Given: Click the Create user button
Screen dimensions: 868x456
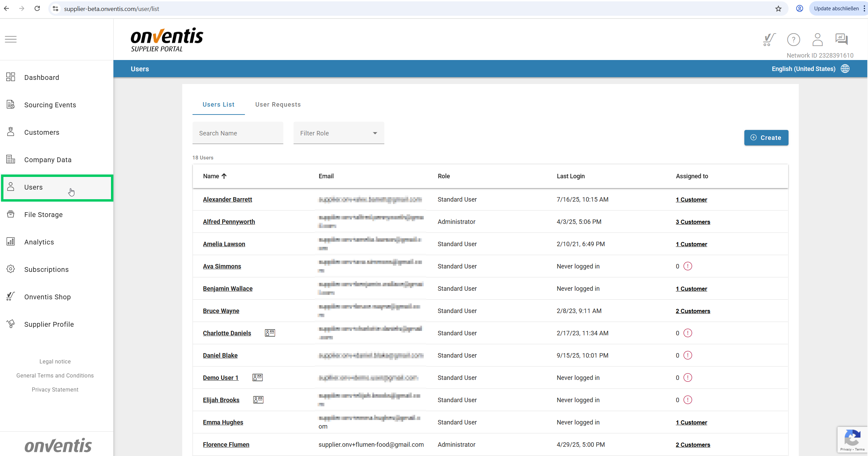Looking at the screenshot, I should (x=766, y=137).
